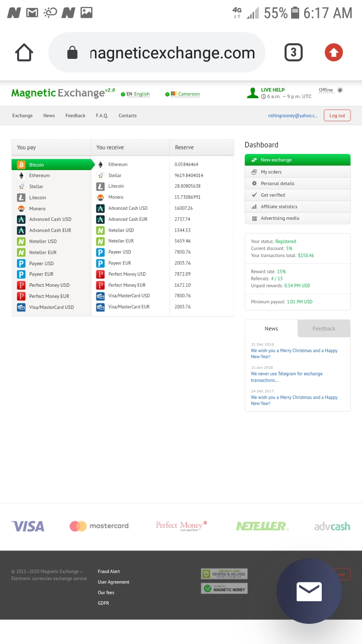Open the Contacts page
The image size is (362, 644).
click(x=128, y=116)
